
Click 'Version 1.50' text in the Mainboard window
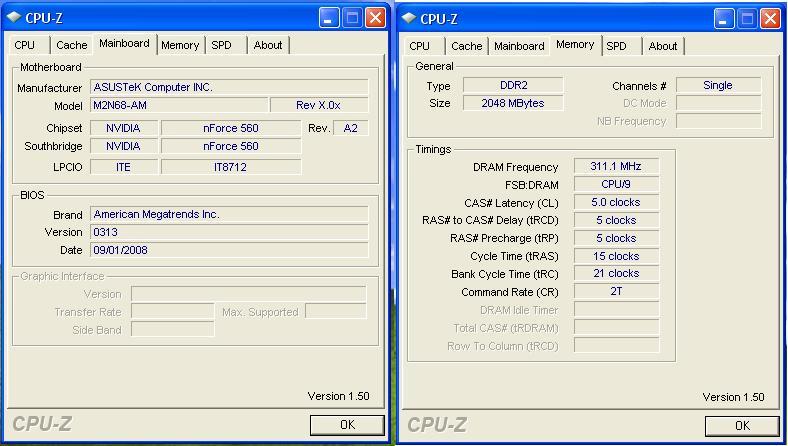click(x=339, y=396)
